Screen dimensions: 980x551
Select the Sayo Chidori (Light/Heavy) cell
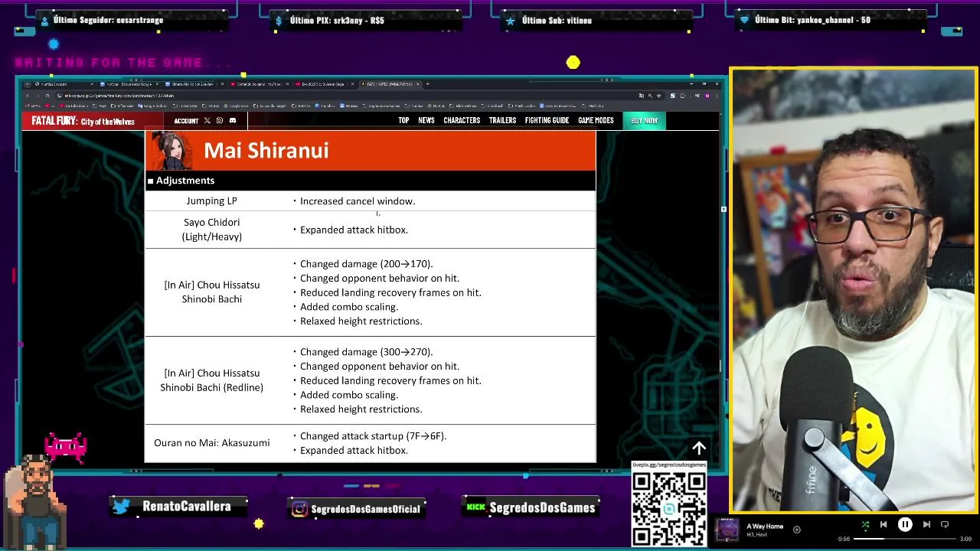211,230
